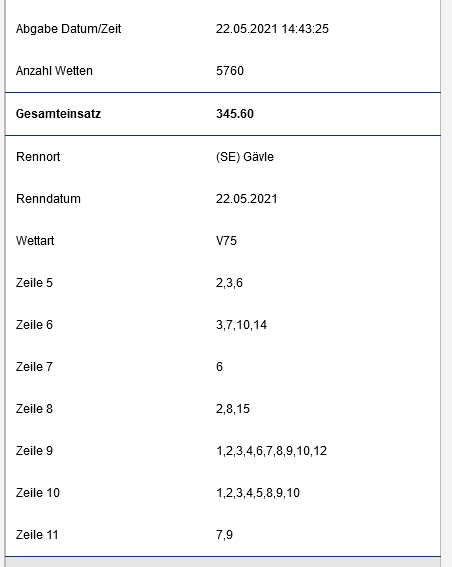Select the Zeile 10 picks 1,2,3,4,5,8,9,10
This screenshot has height=567, width=452.
point(258,493)
